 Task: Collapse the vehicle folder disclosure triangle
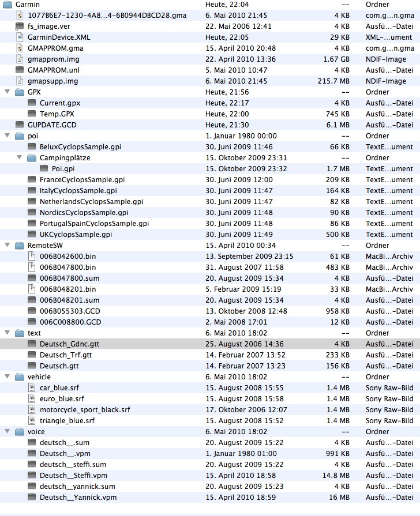[7, 376]
